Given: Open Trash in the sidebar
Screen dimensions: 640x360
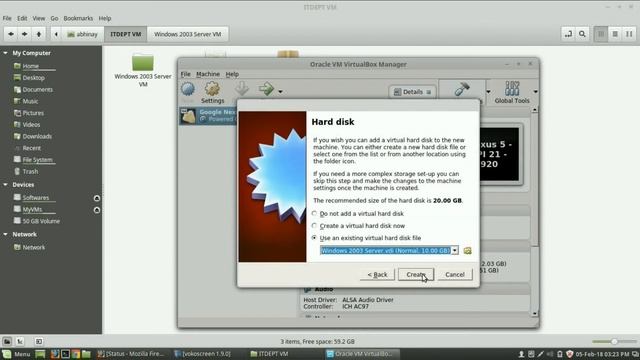Looking at the screenshot, I should (x=30, y=171).
